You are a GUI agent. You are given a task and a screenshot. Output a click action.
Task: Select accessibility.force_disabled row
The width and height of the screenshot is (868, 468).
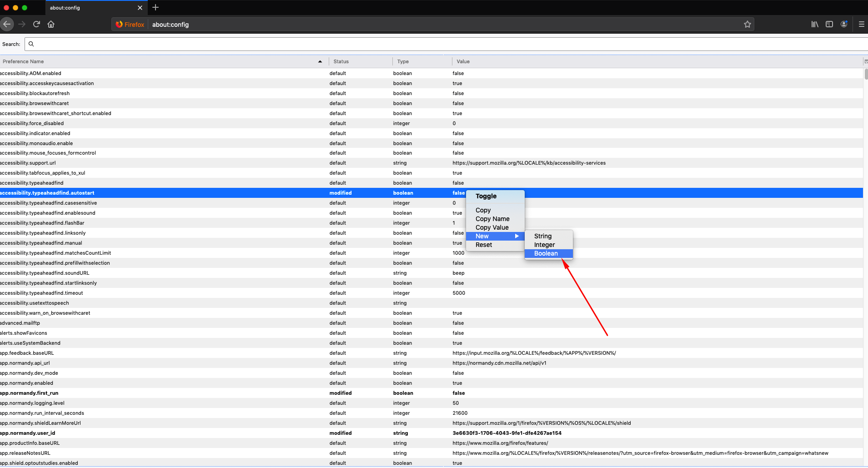431,123
